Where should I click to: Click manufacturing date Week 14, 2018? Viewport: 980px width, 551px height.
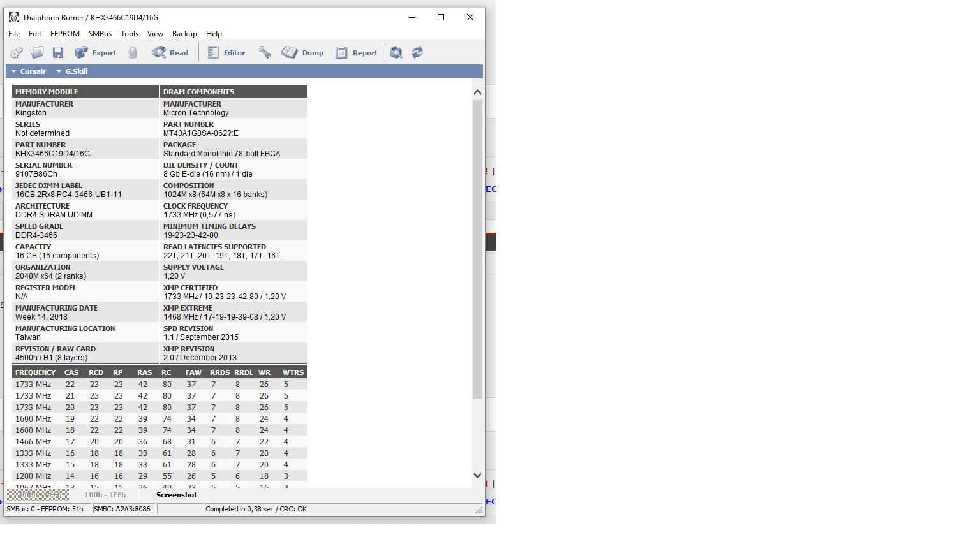pyautogui.click(x=41, y=317)
